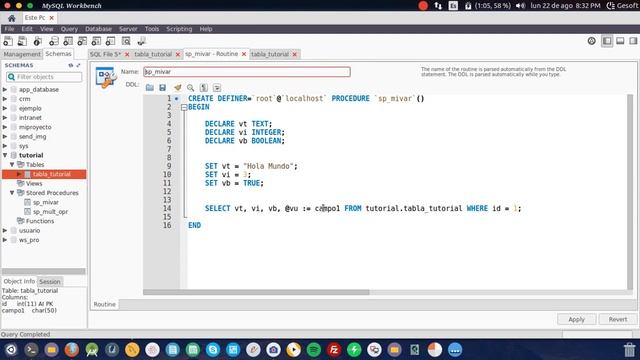This screenshot has height=360, width=640.
Task: Toggle the right sidebar panel visibility
Action: click(633, 41)
